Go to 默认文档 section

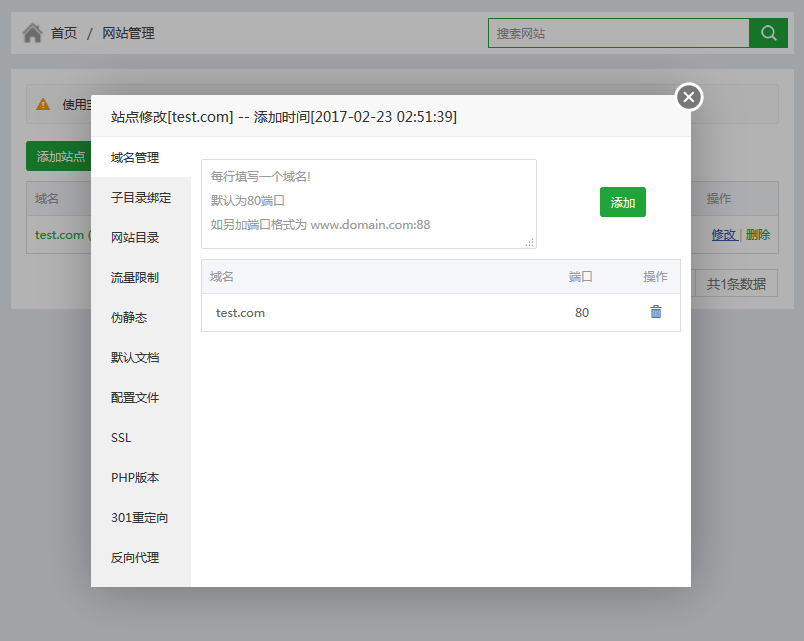[135, 358]
